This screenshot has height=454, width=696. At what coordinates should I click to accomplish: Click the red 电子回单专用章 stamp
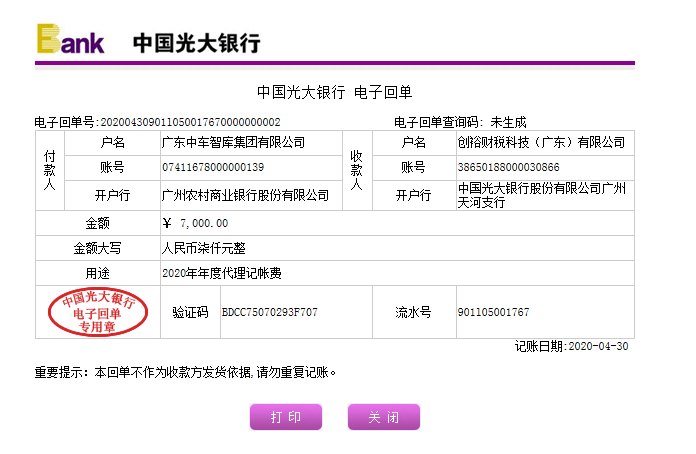coord(98,312)
